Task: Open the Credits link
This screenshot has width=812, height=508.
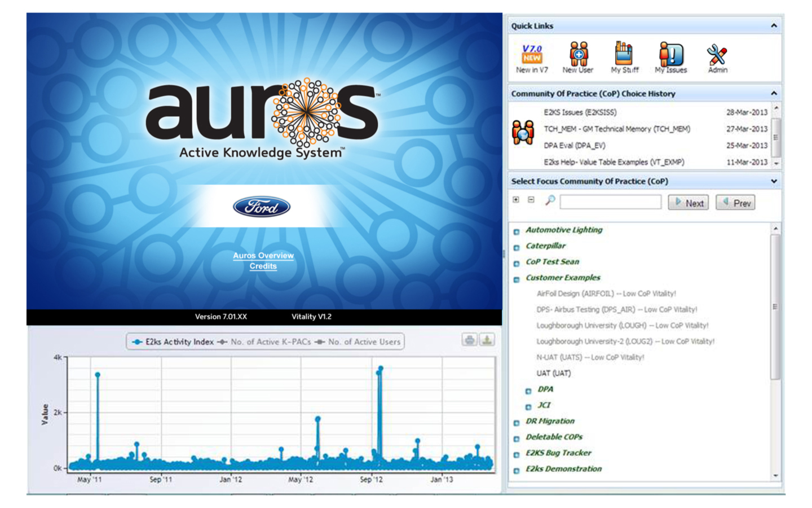Action: [x=263, y=266]
